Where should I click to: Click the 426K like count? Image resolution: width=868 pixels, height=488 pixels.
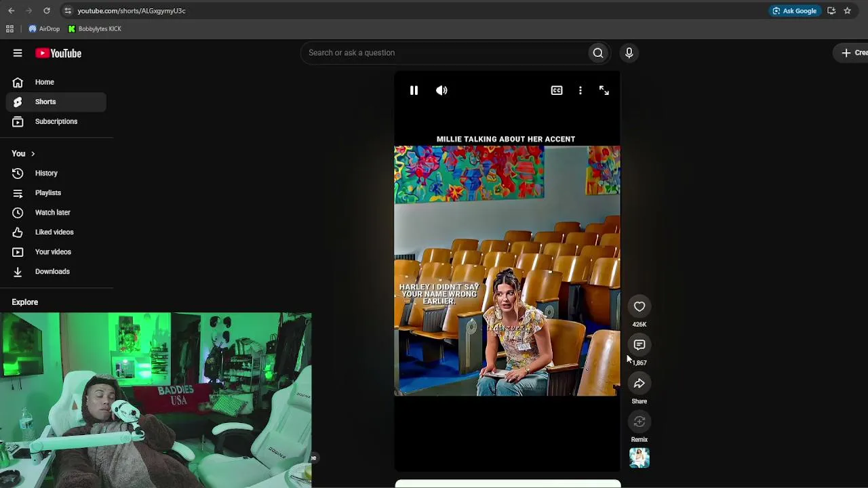[639, 325]
